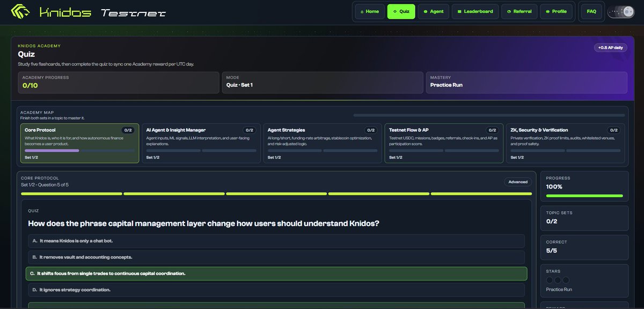Click 'Finish both sets in a topic' text
644x309 pixels.
tap(52, 118)
